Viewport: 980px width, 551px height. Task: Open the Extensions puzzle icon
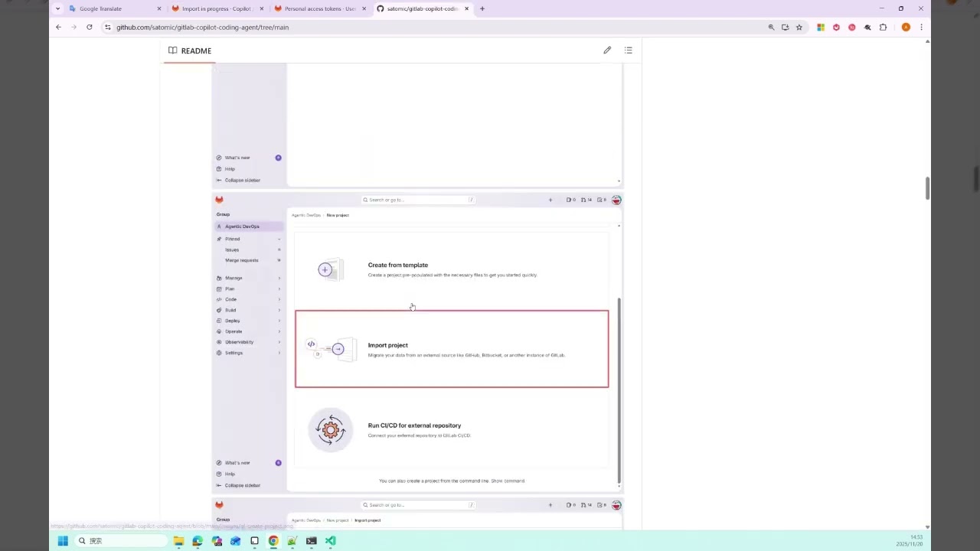pos(883,27)
